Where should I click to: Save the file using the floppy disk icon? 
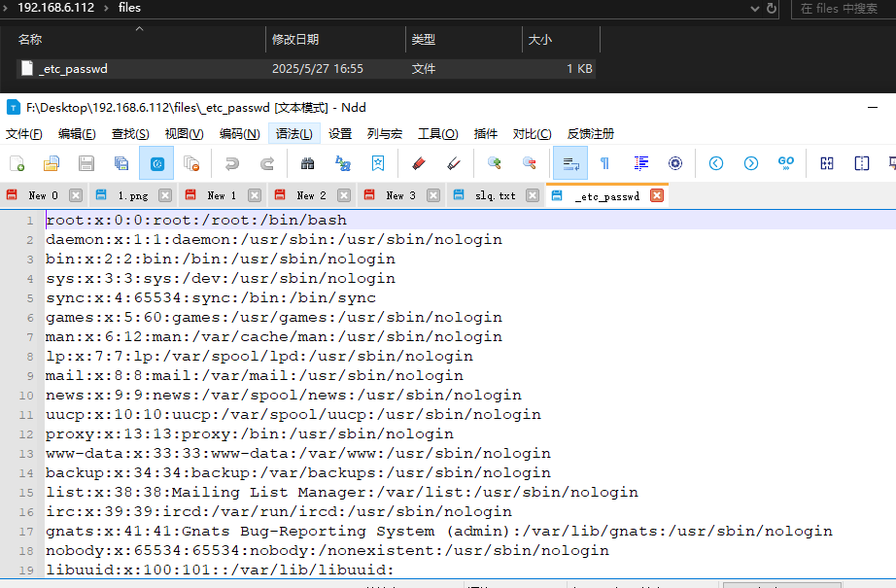coord(86,163)
